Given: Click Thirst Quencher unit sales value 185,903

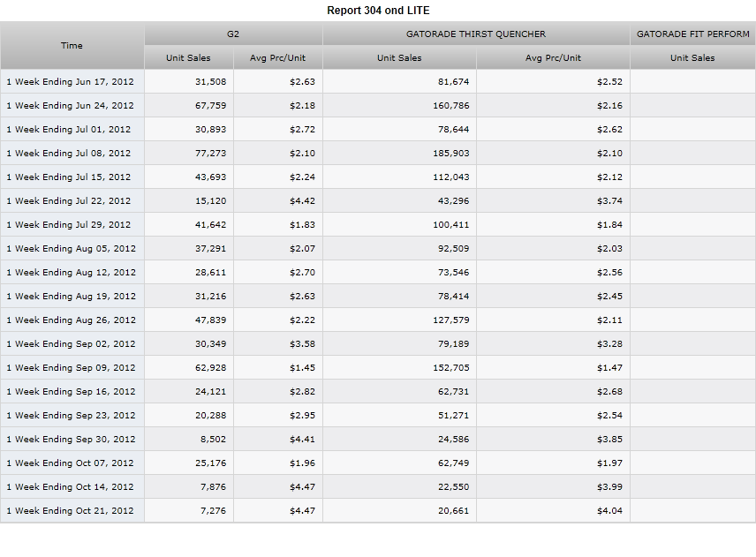Looking at the screenshot, I should [451, 154].
